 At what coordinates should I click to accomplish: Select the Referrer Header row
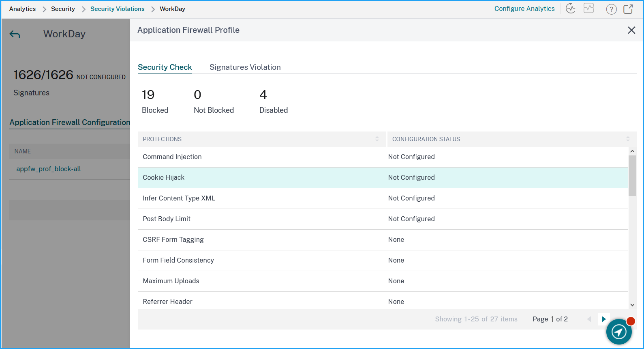[x=383, y=301]
